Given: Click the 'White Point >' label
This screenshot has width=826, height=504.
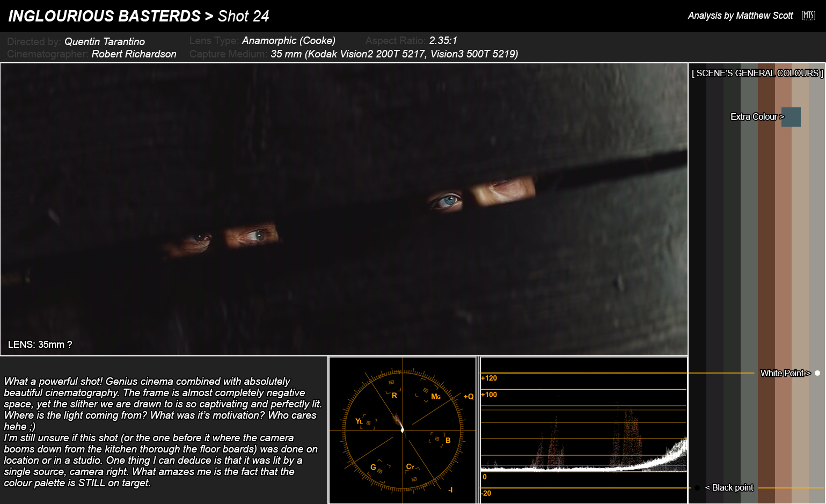Looking at the screenshot, I should pos(786,373).
